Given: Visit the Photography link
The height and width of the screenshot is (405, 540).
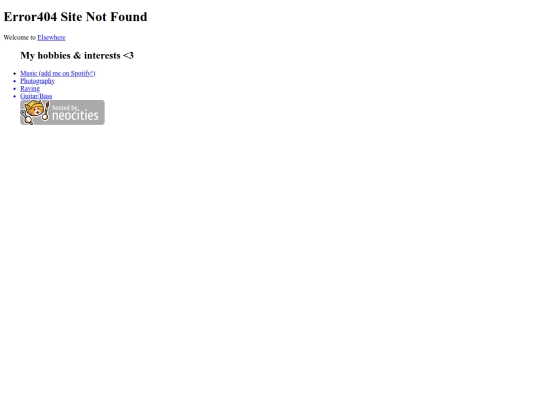Looking at the screenshot, I should pos(38,81).
